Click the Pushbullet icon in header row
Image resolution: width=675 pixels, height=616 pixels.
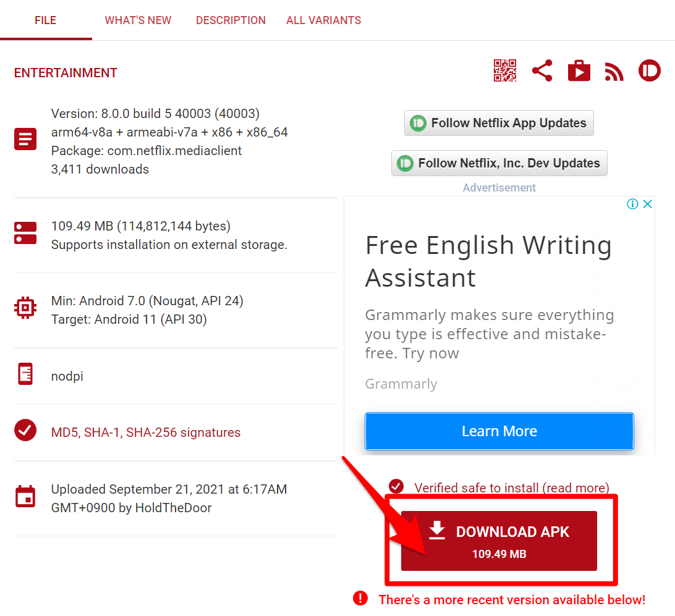(650, 70)
